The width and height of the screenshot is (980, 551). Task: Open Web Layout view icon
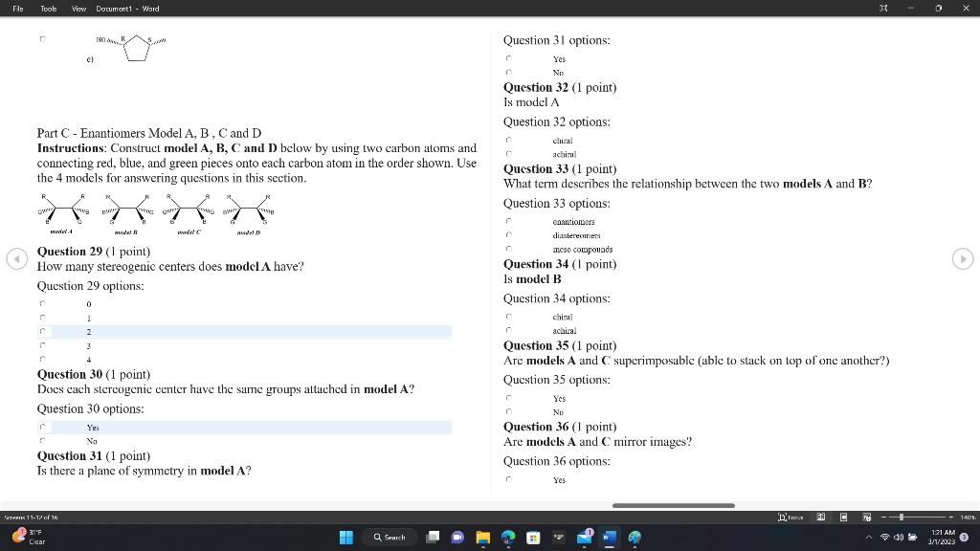[x=864, y=517]
